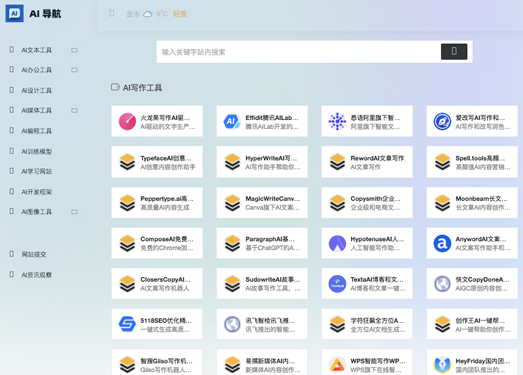The height and width of the screenshot is (375, 523).
Task: Expand the AI媒体工具 submenu arrow
Action: pyautogui.click(x=74, y=110)
